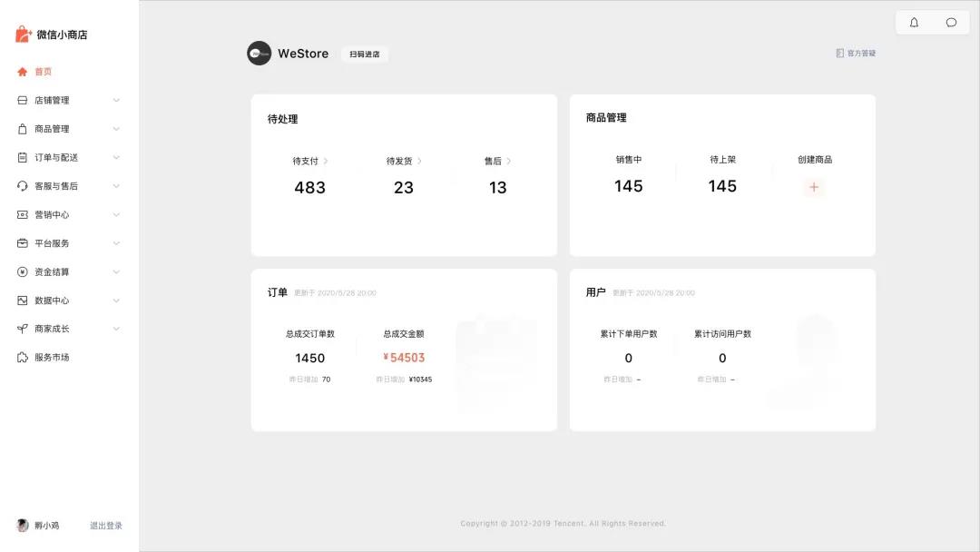Image resolution: width=980 pixels, height=552 pixels.
Task: Click the puzzle icon beside 服务市场
Action: click(x=23, y=358)
